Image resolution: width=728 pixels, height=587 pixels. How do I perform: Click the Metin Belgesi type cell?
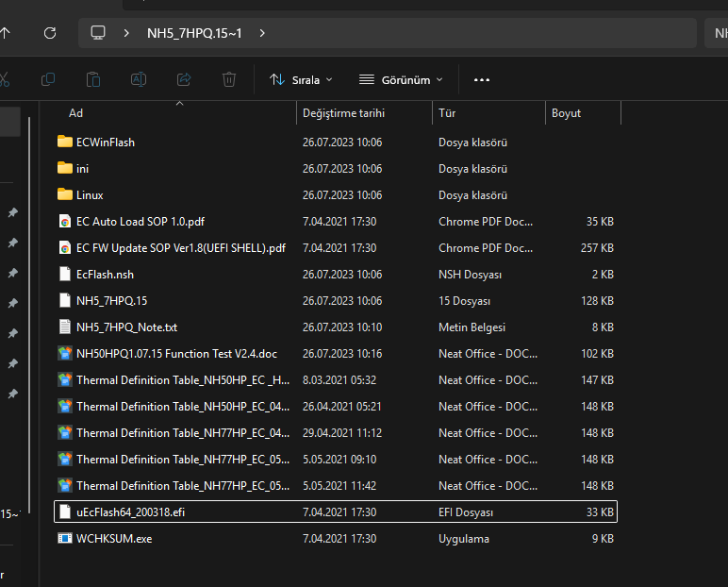pos(472,327)
